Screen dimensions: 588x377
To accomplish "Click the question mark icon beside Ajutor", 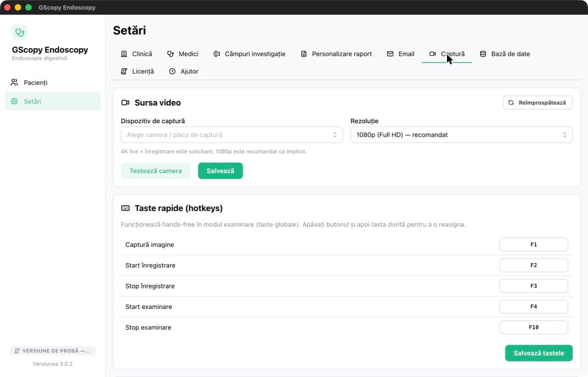I will (x=172, y=71).
